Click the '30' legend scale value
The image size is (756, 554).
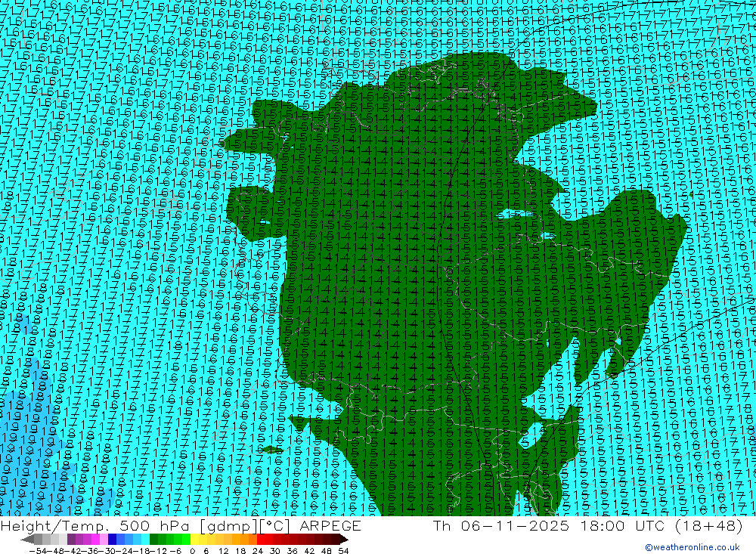[x=275, y=551]
